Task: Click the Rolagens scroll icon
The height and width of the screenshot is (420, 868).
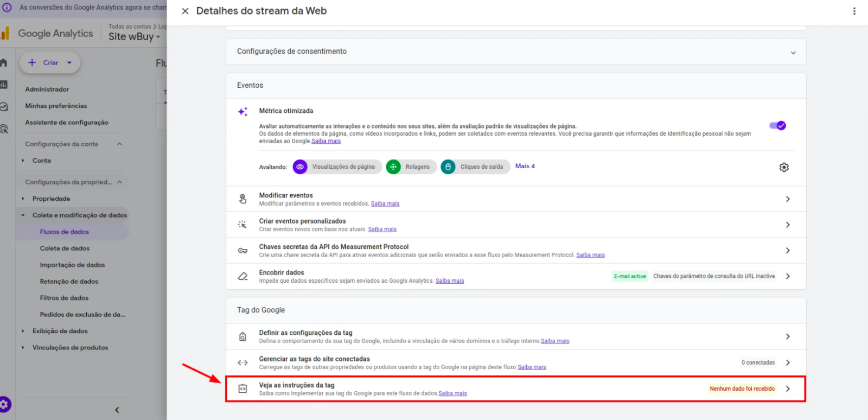Action: [x=393, y=167]
